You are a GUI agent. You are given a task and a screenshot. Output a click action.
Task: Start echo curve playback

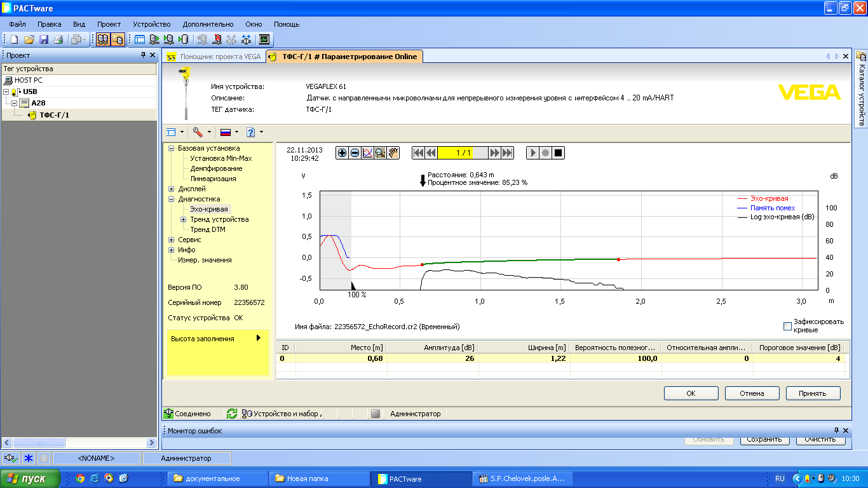(x=533, y=152)
